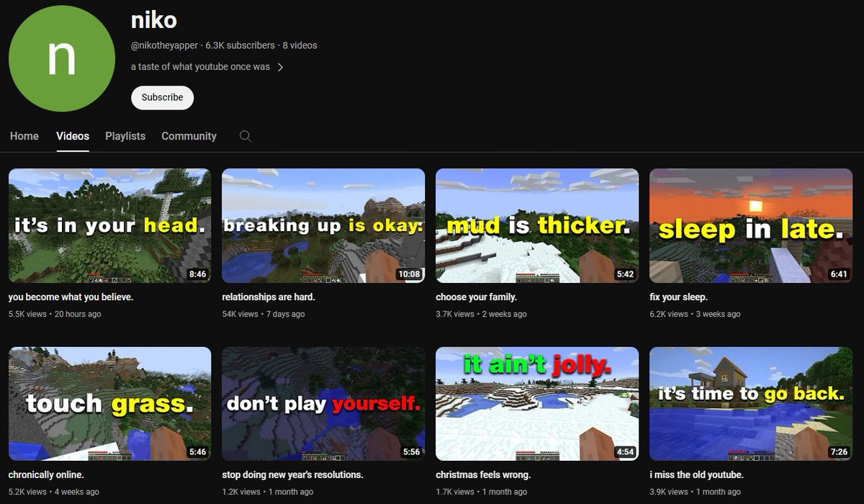Open the channel search icon

pos(245,136)
